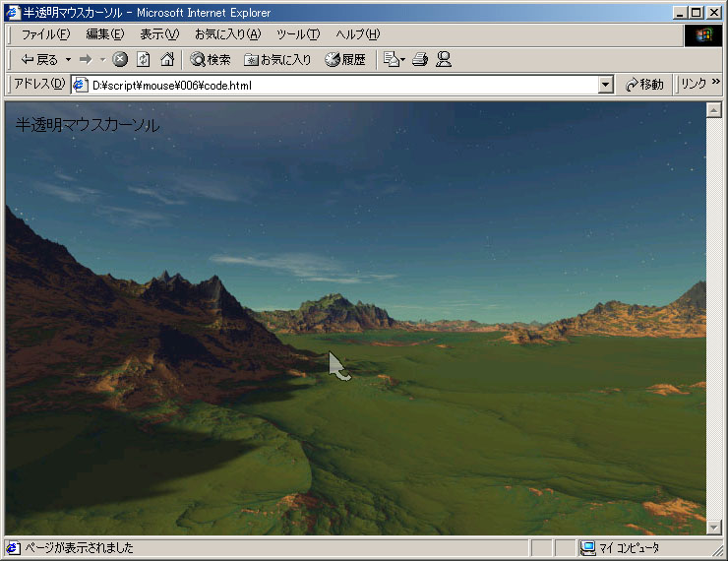Open the ヘルプ(H) menu
Screen dimensions: 728x561
click(x=357, y=34)
